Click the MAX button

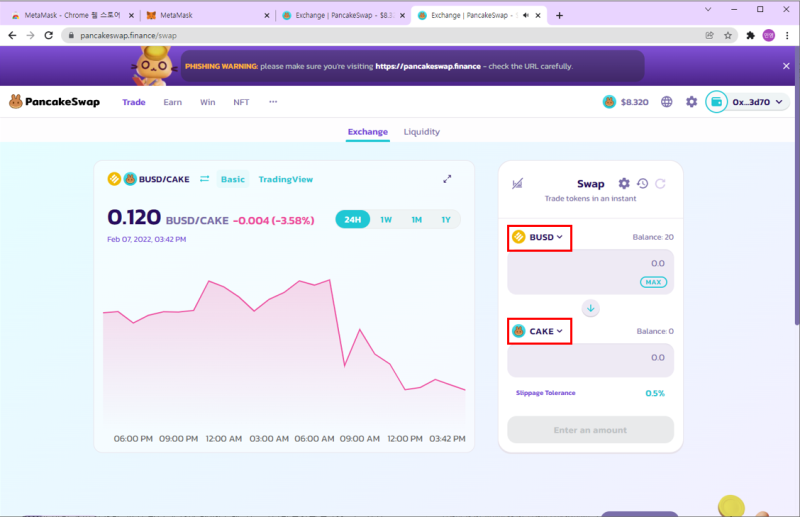[653, 282]
